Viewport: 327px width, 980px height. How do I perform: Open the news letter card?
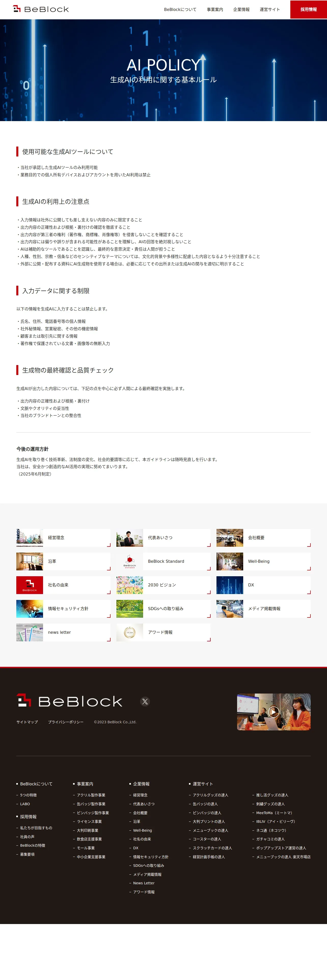point(63,632)
